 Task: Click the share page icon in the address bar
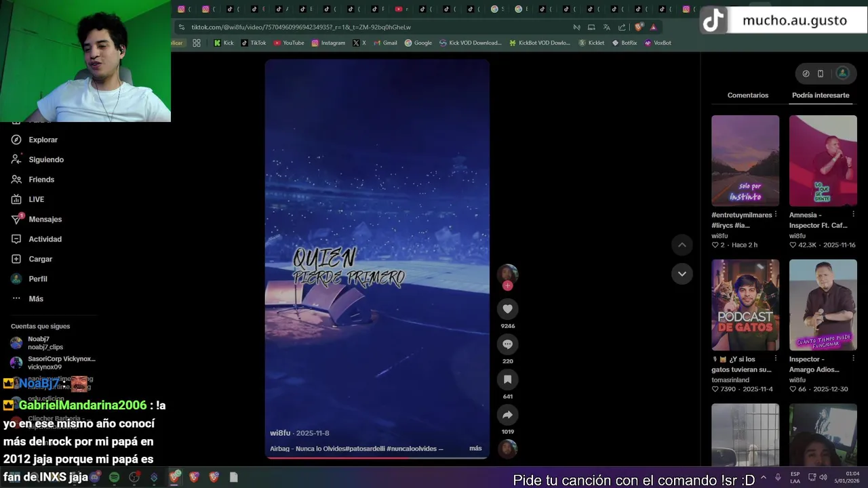(622, 27)
